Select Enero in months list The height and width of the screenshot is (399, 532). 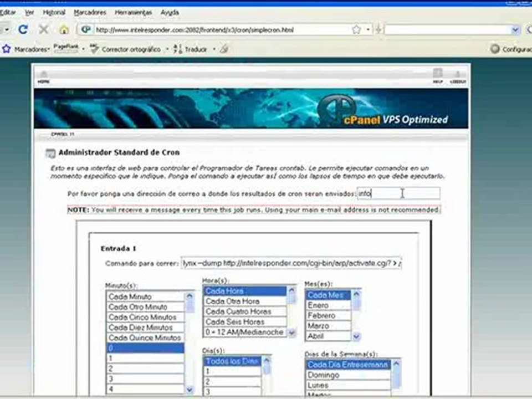[328, 305]
